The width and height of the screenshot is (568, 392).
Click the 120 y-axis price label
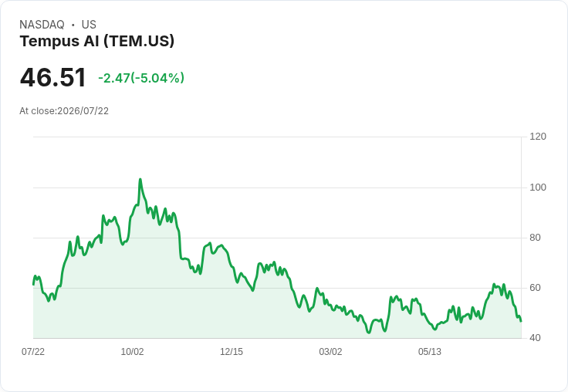pyautogui.click(x=538, y=137)
